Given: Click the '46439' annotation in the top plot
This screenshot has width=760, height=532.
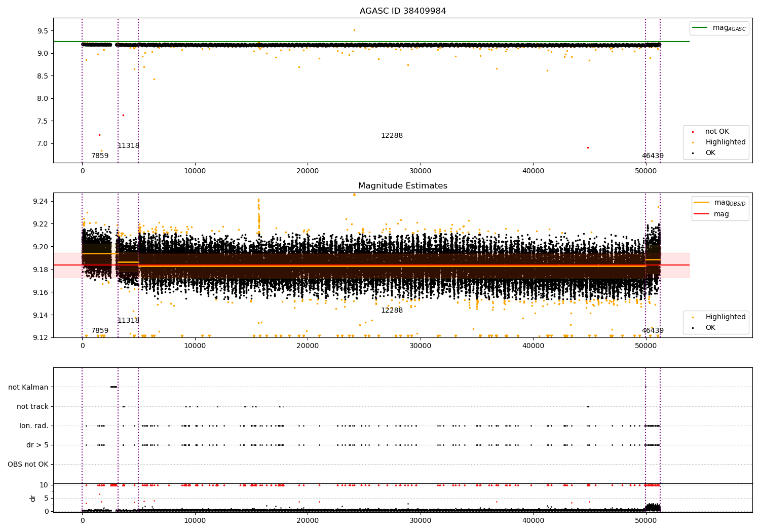Looking at the screenshot, I should coord(653,156).
